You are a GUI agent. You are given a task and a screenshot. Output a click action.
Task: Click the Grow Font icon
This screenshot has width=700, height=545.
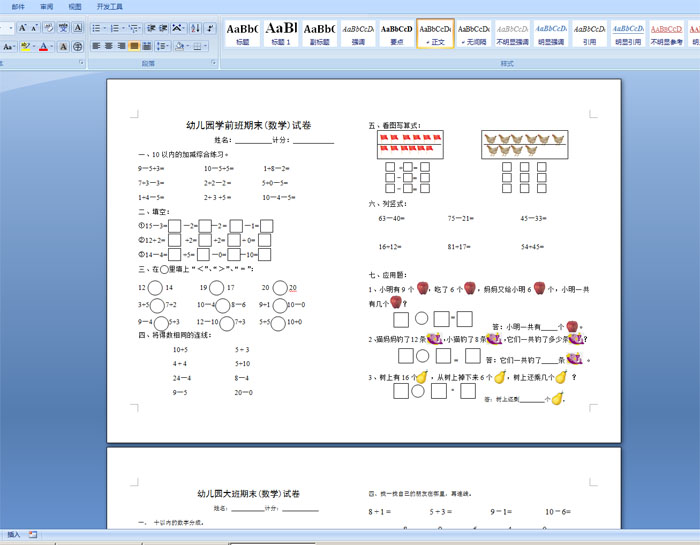point(22,28)
